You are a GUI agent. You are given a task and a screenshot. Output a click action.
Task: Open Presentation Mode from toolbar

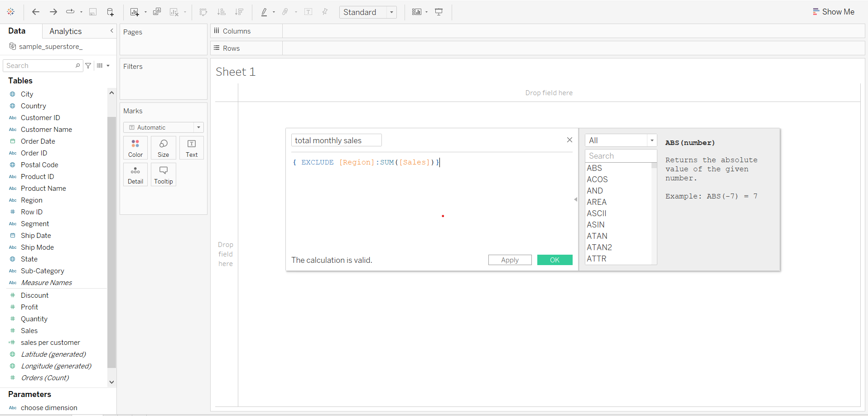click(x=439, y=12)
